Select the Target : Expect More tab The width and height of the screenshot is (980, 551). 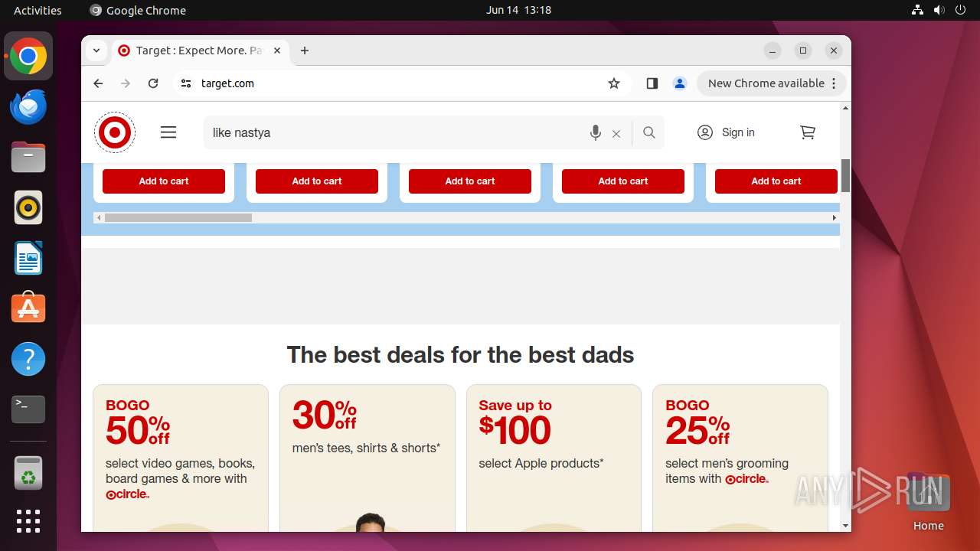point(199,51)
